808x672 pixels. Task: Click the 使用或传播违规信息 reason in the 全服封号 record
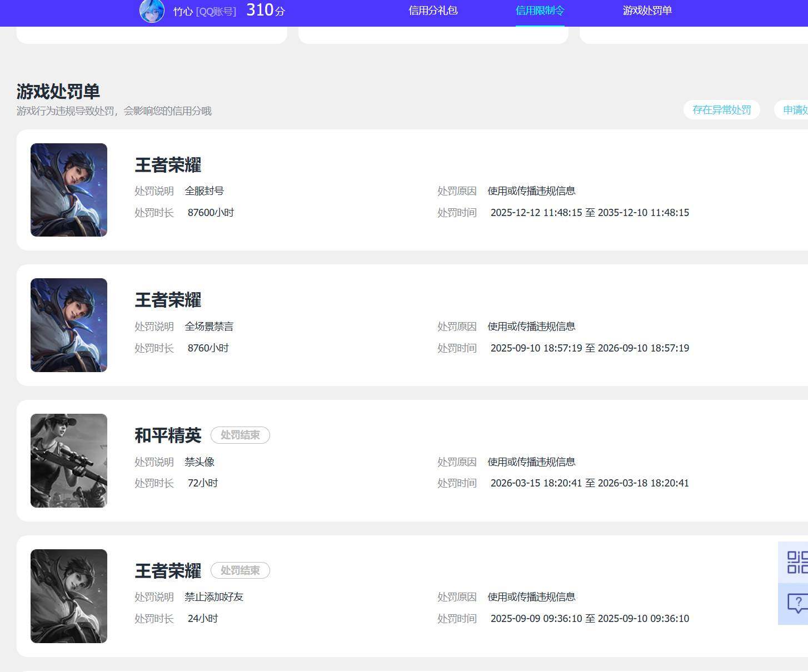pyautogui.click(x=531, y=191)
